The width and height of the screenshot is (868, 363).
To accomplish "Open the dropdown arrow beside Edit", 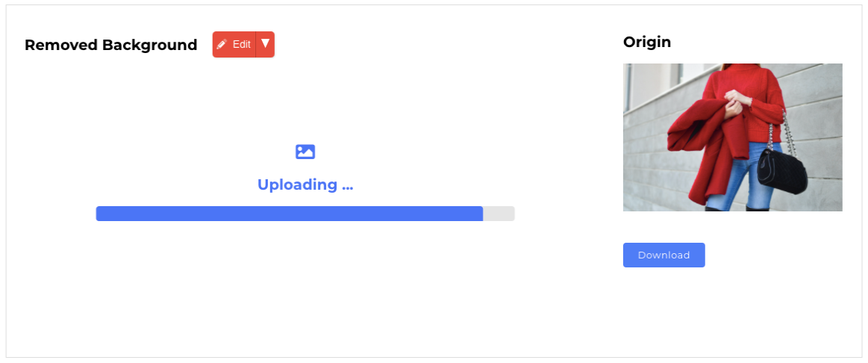I will click(265, 44).
